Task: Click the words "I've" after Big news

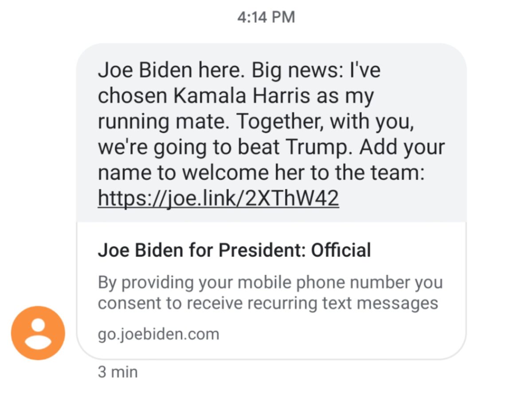Action: tap(365, 70)
